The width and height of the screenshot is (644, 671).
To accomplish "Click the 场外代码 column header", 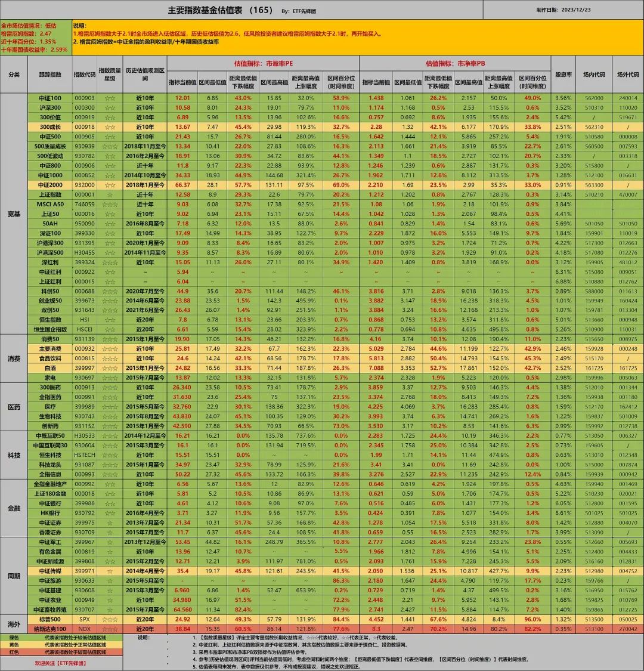I will tap(628, 75).
